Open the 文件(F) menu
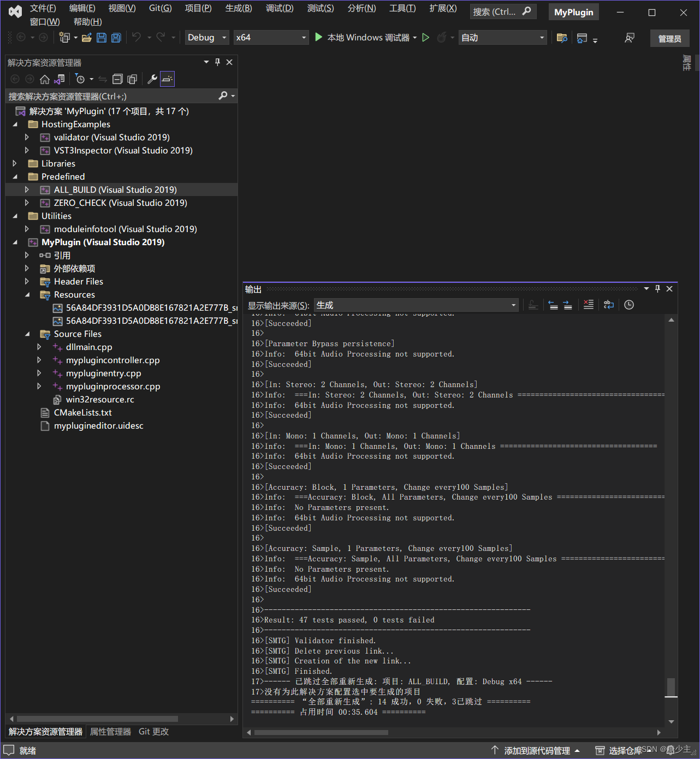 pos(43,8)
